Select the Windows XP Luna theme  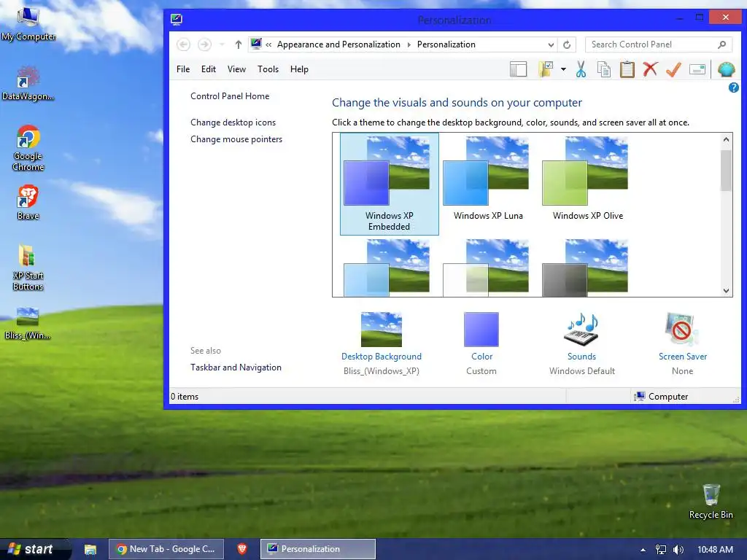coord(488,179)
